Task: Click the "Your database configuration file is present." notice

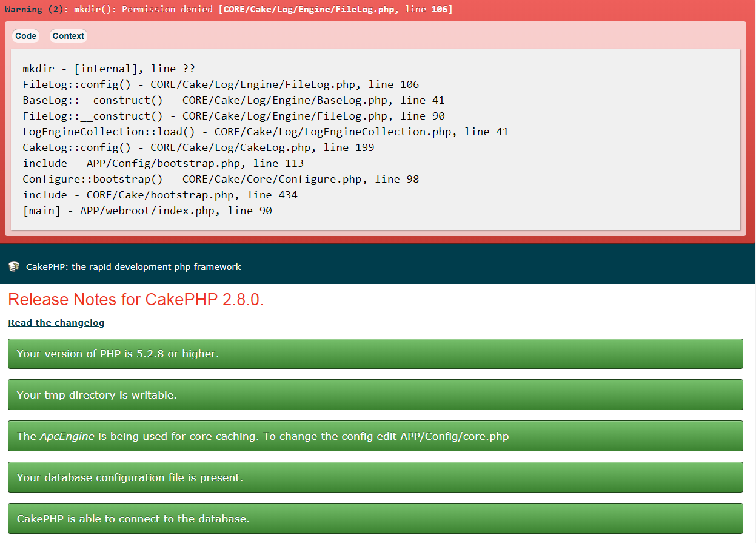Action: pos(375,477)
